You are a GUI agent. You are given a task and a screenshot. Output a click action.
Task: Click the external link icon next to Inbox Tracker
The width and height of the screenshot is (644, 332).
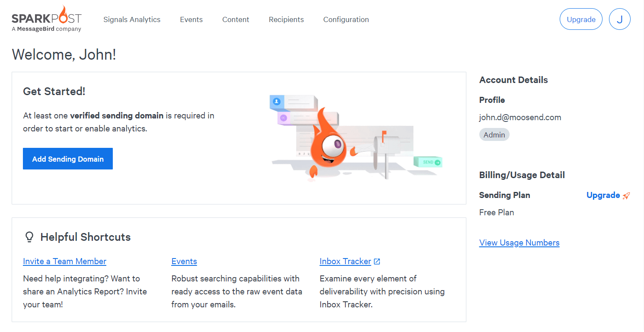pyautogui.click(x=377, y=261)
